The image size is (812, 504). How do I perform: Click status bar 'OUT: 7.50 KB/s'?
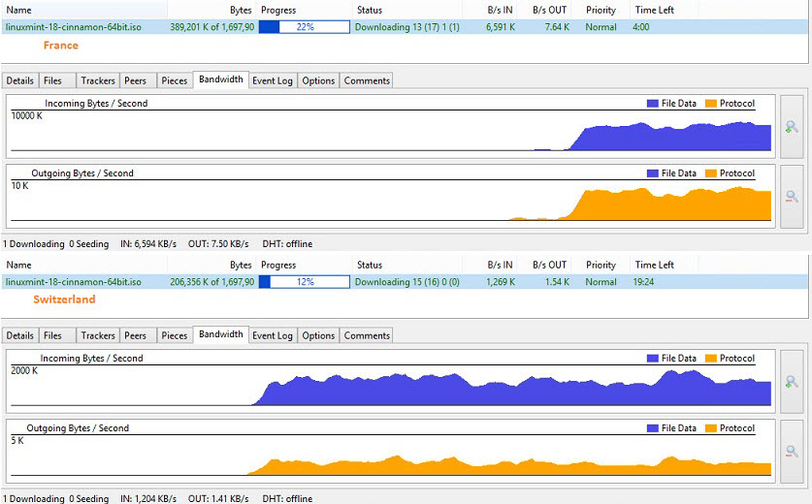click(x=218, y=243)
